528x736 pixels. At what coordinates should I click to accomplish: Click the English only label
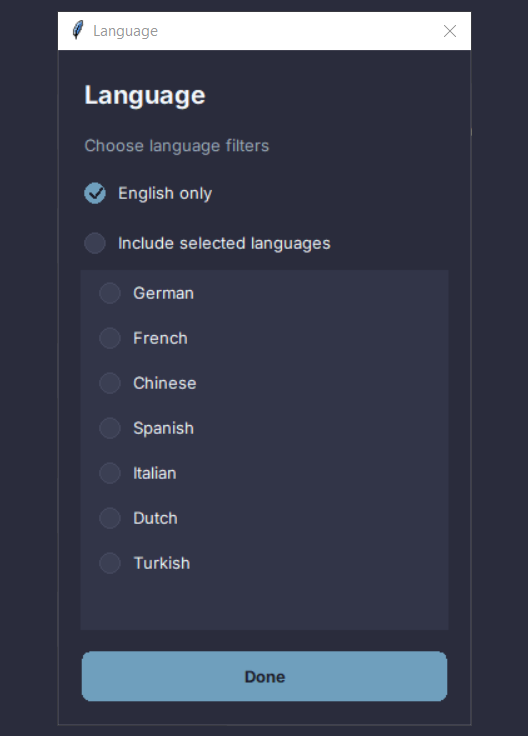165,194
